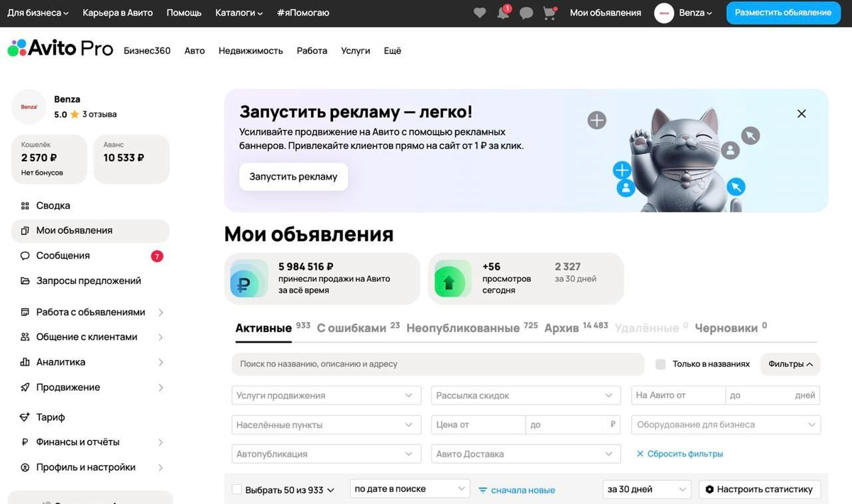The height and width of the screenshot is (504, 852).
Task: Open Ещё navigation item
Action: pyautogui.click(x=392, y=50)
